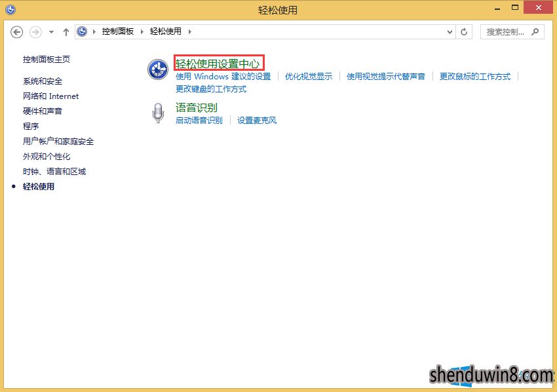Click 使用 Windows 建议的设置 link
Screen dimensions: 557x392
(223, 77)
